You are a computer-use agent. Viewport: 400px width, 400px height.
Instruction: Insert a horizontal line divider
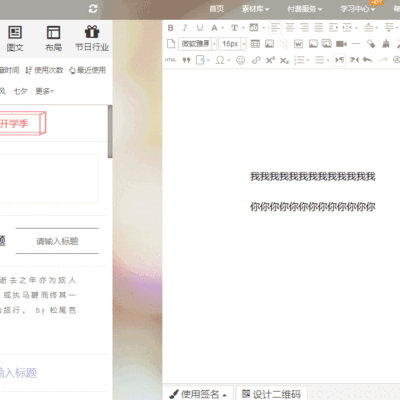356,44
